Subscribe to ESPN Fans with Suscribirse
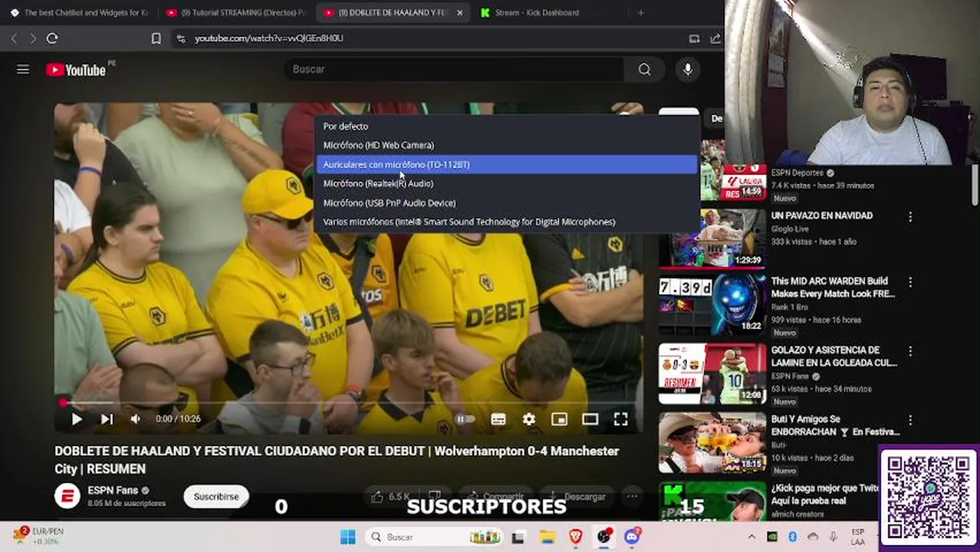Image resolution: width=980 pixels, height=552 pixels. pyautogui.click(x=216, y=497)
